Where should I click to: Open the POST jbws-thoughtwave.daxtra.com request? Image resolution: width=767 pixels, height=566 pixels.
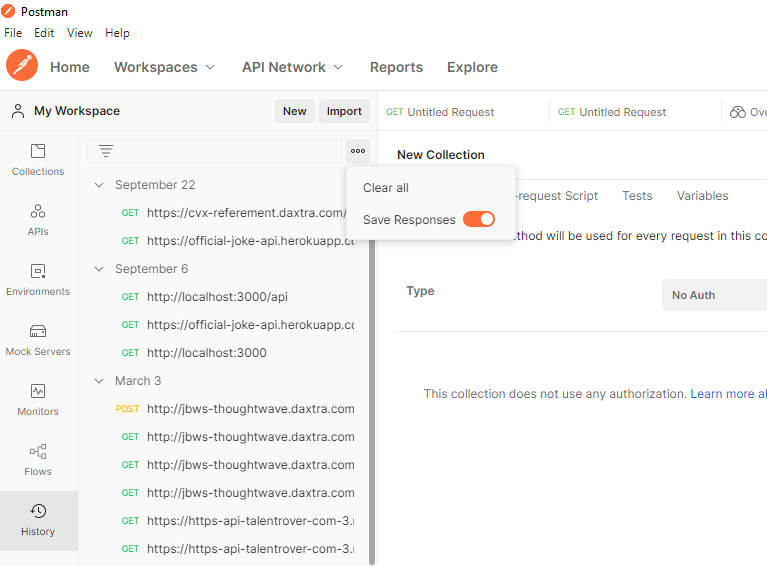[x=235, y=409]
